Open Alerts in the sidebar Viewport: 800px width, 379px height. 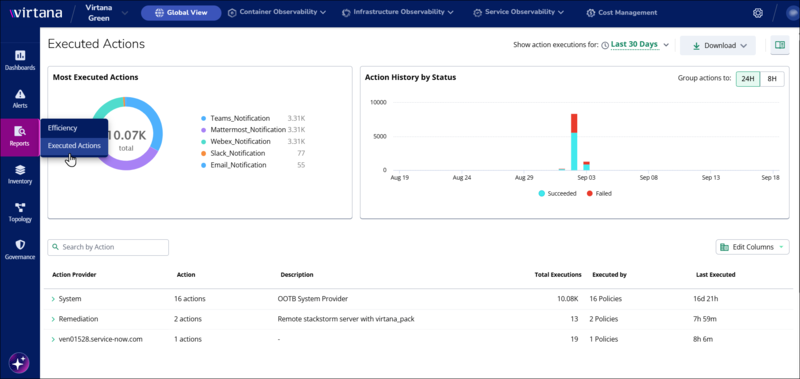click(20, 98)
